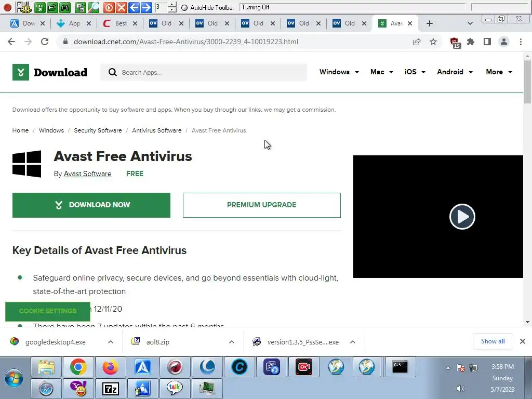Click the Download site logo
The width and height of the screenshot is (532, 399).
point(50,72)
